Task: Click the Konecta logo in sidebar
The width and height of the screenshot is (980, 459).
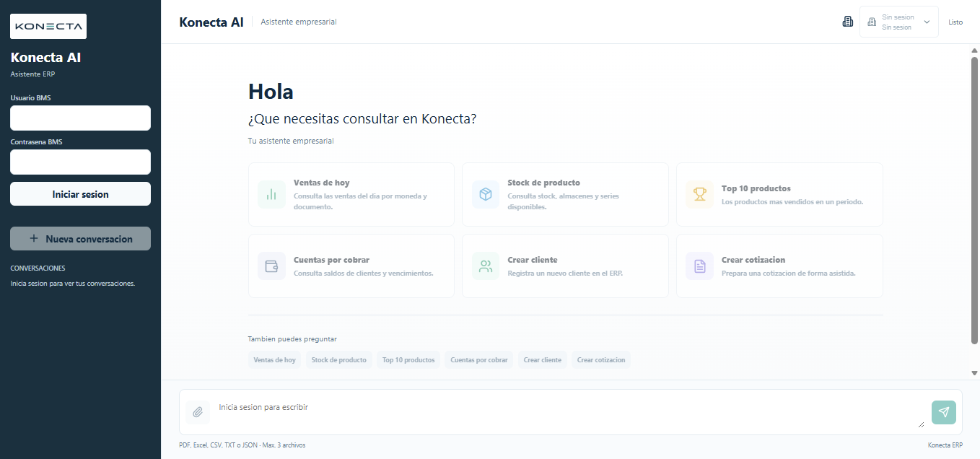Action: pos(48,26)
